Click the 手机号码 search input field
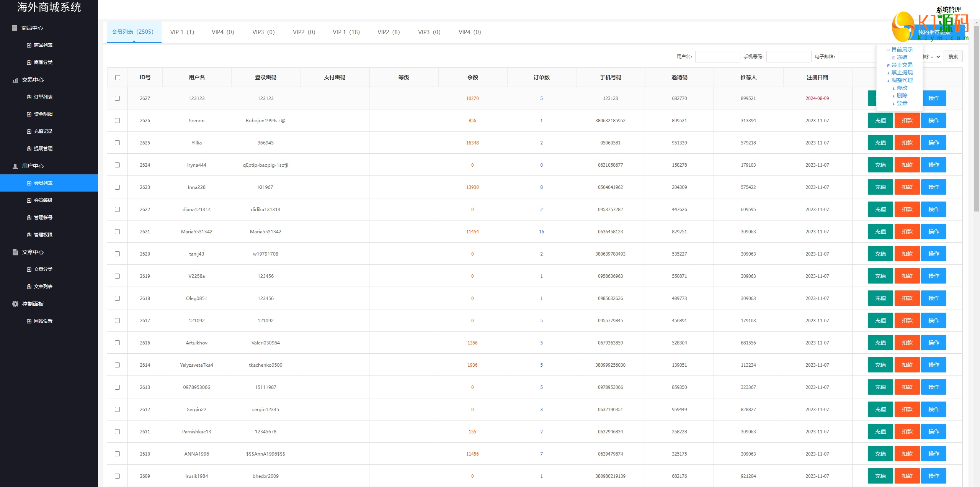The image size is (980, 487). point(789,57)
